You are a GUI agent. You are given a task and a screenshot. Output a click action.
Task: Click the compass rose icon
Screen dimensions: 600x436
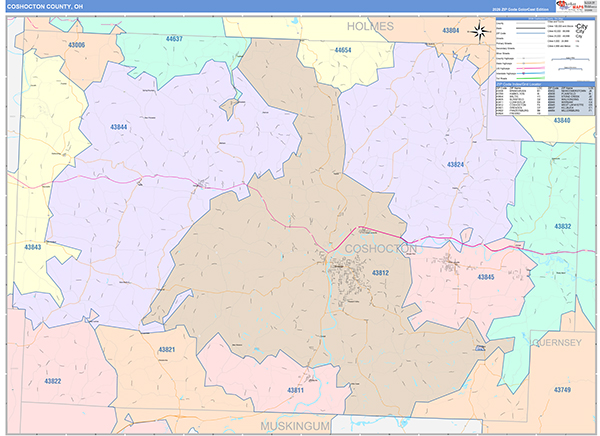tap(481, 31)
